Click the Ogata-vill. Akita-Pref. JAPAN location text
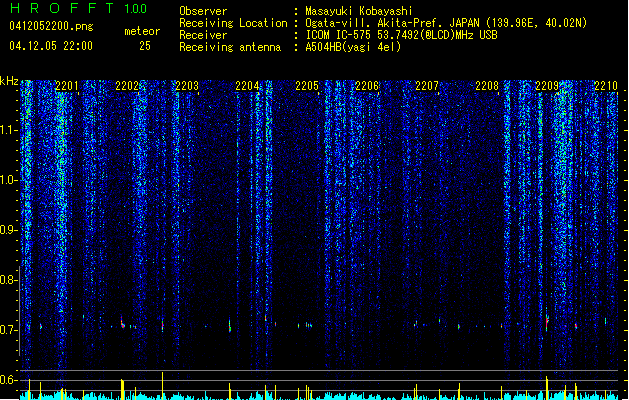Viewport: 629px width, 400px height. click(446, 23)
